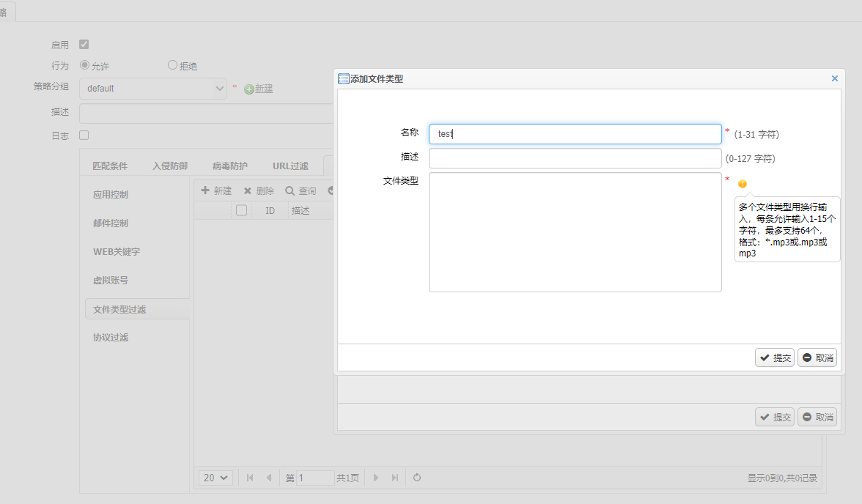The image size is (862, 504).
Task: Open the 协议过滤 side menu item
Action: pyautogui.click(x=111, y=338)
